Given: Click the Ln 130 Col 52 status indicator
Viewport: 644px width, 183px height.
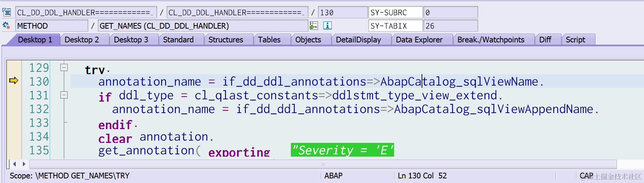Looking at the screenshot, I should (x=422, y=176).
